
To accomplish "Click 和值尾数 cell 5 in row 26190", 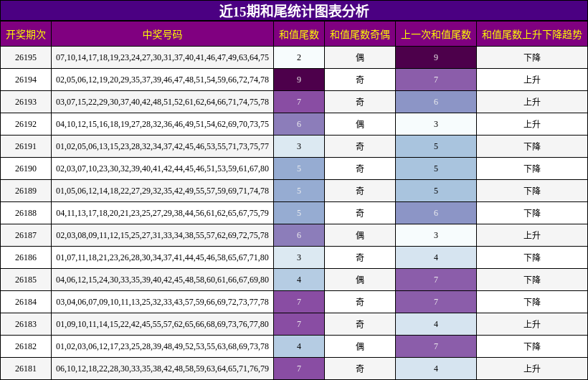I will pos(299,168).
